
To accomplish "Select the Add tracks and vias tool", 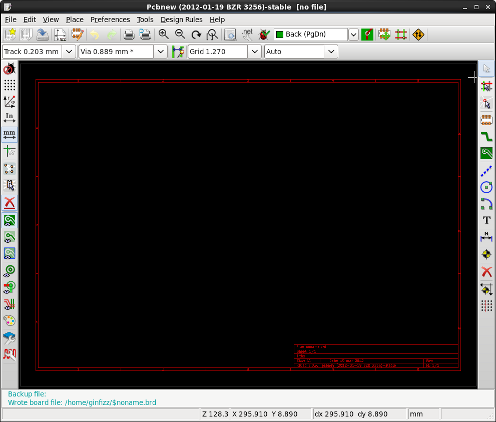I will coord(486,136).
